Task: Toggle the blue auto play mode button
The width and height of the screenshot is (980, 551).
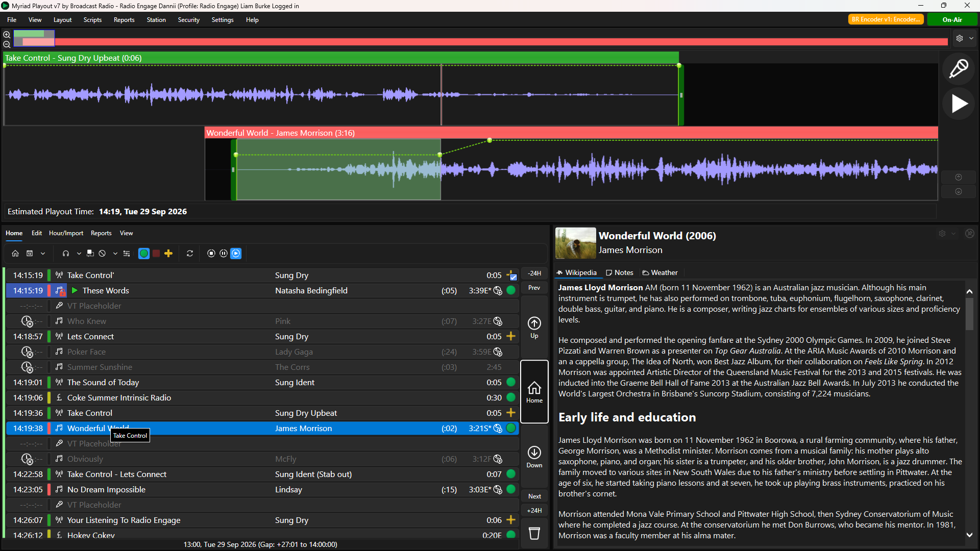Action: tap(236, 254)
